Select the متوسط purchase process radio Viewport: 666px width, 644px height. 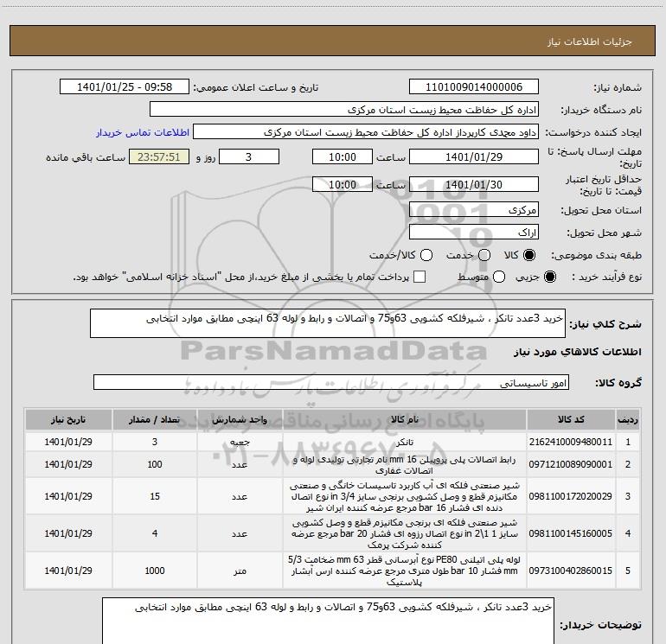(499, 277)
